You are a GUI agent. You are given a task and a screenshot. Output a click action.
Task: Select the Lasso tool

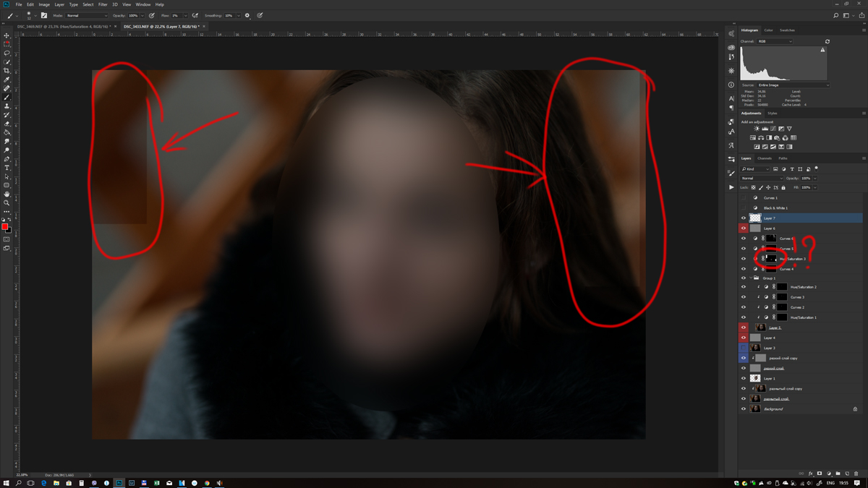pos(7,53)
